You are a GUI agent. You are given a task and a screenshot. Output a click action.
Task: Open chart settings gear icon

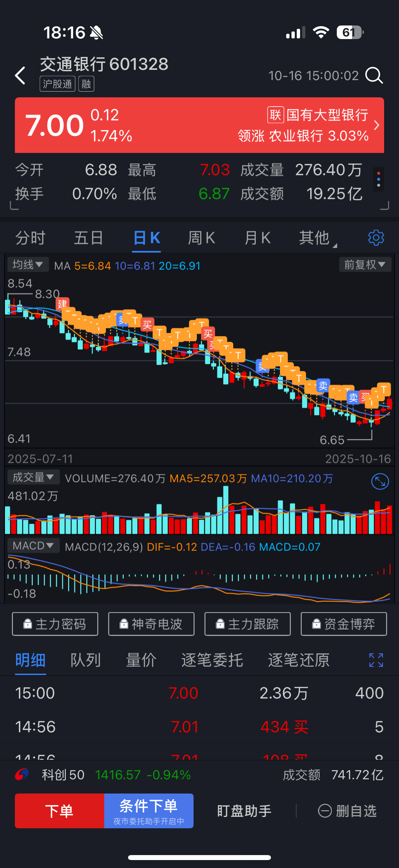376,238
